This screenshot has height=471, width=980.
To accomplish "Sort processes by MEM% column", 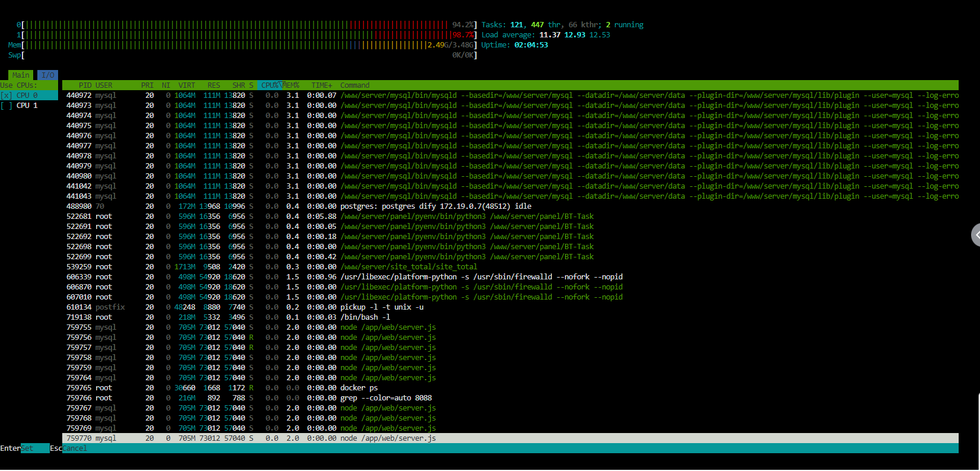I will [291, 85].
